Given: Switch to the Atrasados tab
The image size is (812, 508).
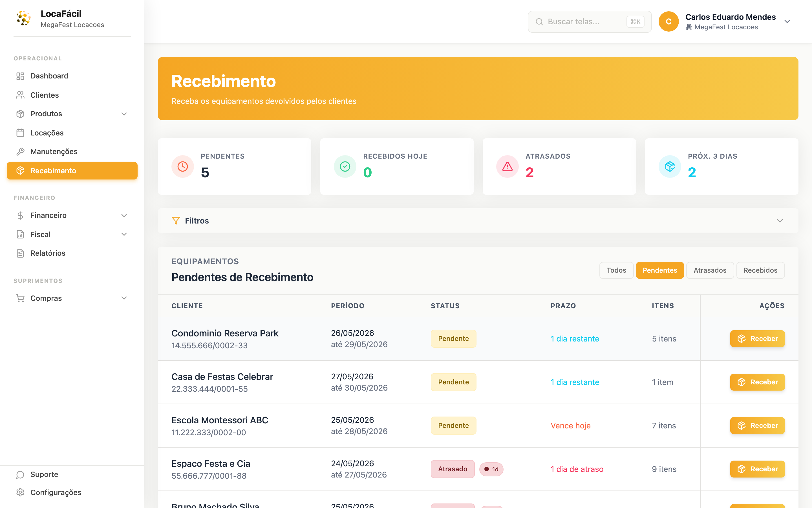Looking at the screenshot, I should 710,270.
